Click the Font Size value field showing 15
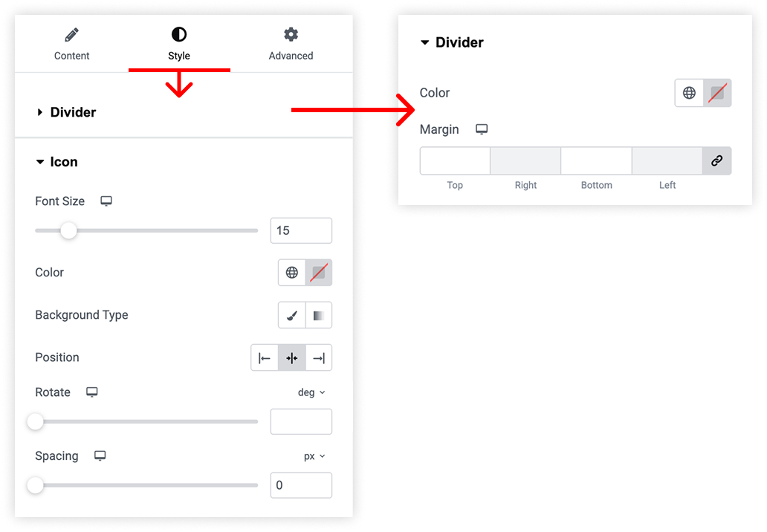The height and width of the screenshot is (532, 767). [301, 230]
